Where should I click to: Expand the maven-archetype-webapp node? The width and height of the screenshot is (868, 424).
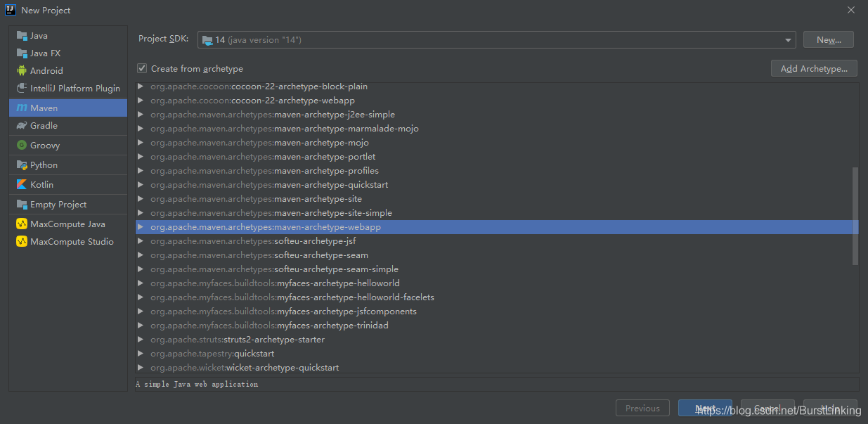141,227
